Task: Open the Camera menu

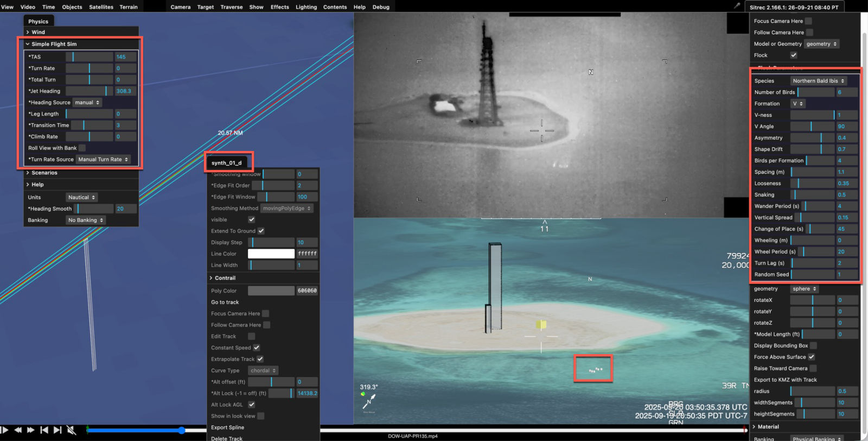Action: 181,7
